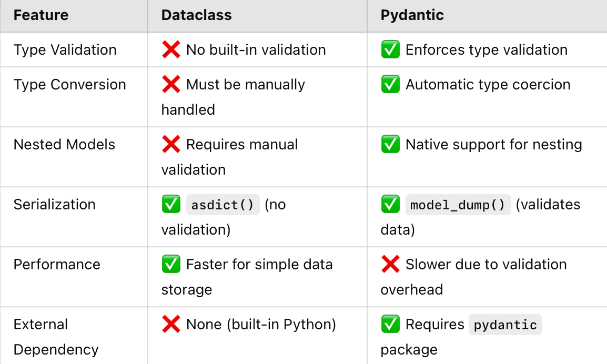Click the Dataclass column header
This screenshot has width=607, height=364.
(197, 15)
